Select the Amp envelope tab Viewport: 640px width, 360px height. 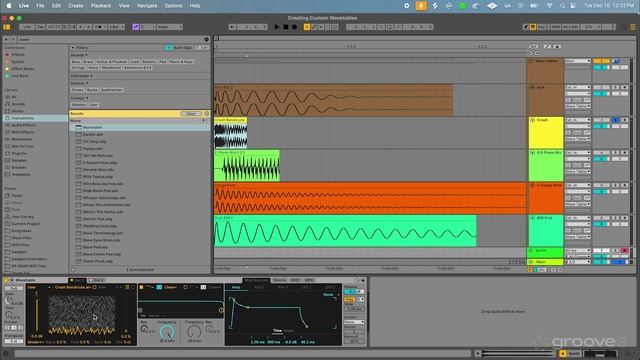pos(236,287)
